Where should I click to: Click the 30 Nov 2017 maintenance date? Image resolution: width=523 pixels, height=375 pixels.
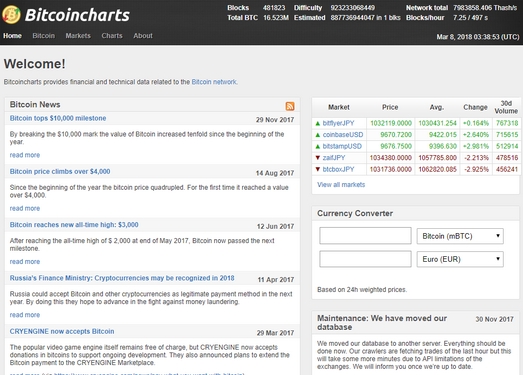[x=494, y=319]
